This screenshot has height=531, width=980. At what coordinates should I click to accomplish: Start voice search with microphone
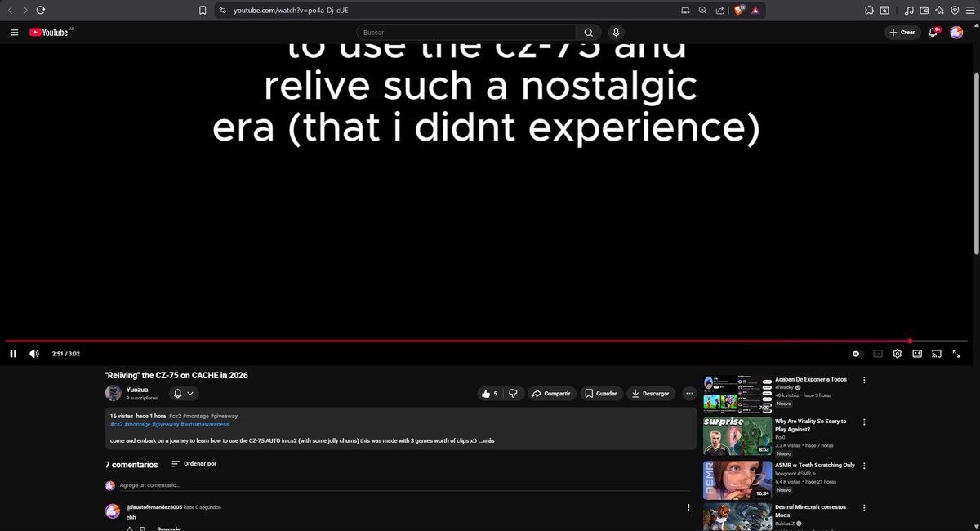616,32
